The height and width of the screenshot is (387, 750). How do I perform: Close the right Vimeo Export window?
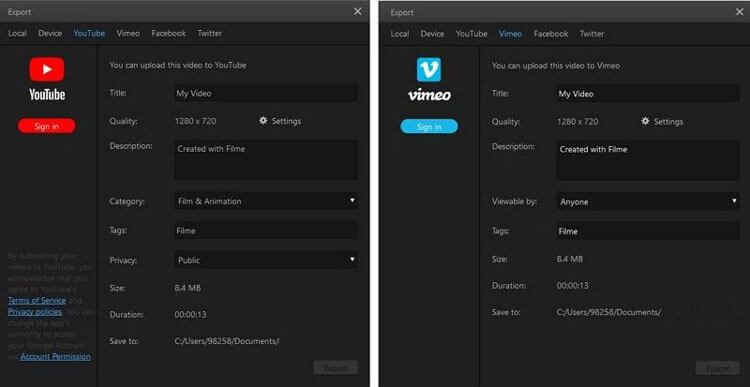point(739,12)
